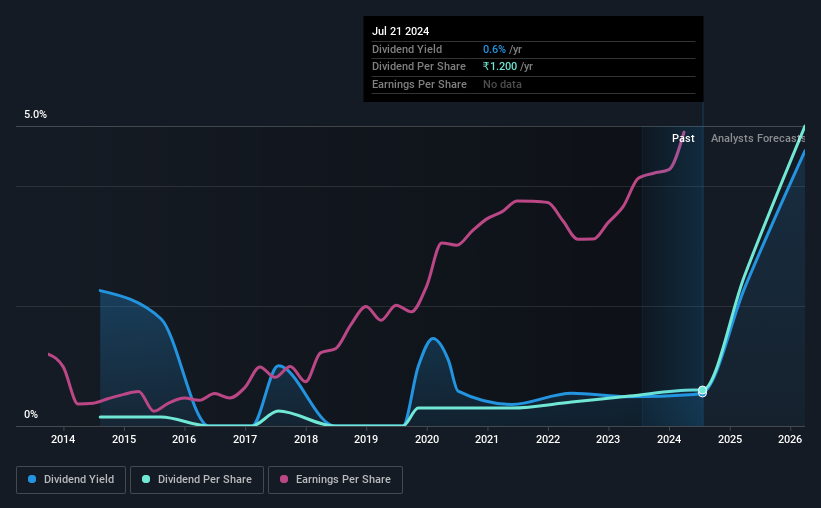
Task: Click the teal data point marker at Jul 2024
Action: tap(702, 390)
